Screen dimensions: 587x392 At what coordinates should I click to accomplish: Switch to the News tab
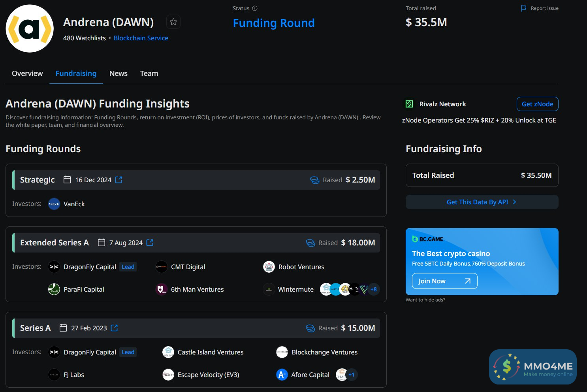[x=118, y=73]
